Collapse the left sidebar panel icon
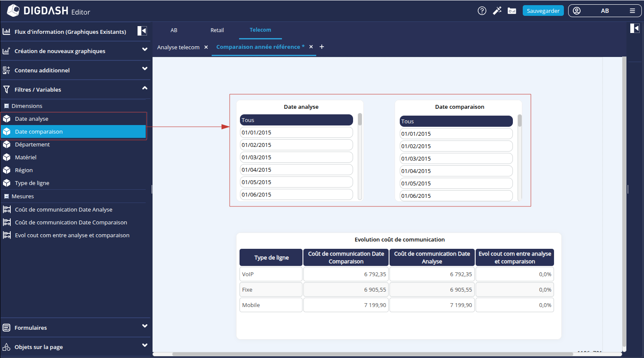 pos(142,31)
